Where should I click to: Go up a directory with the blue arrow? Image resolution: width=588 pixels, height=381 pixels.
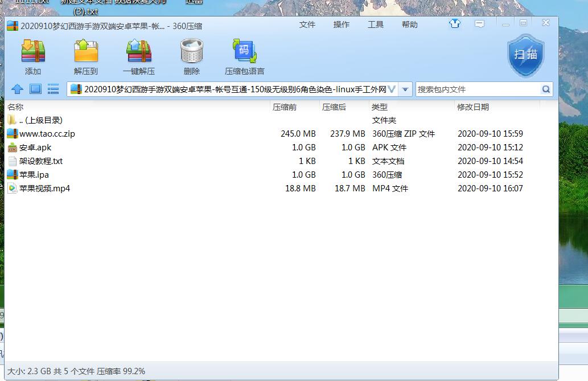[x=17, y=89]
